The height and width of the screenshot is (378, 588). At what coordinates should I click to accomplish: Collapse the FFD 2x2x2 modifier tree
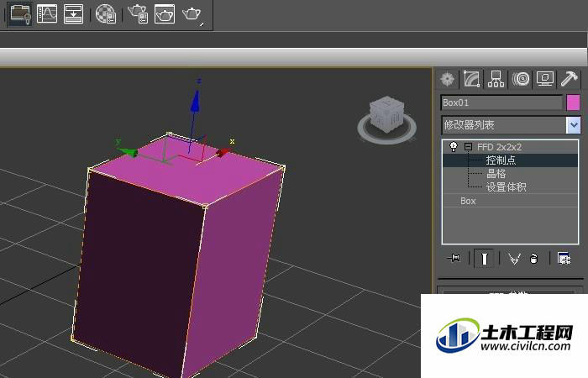tap(468, 147)
